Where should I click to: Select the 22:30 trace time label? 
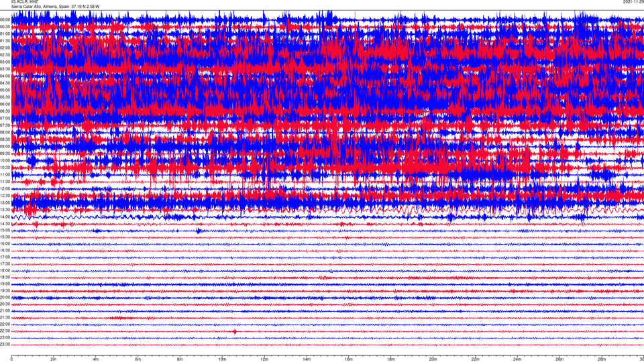pyautogui.click(x=5, y=330)
